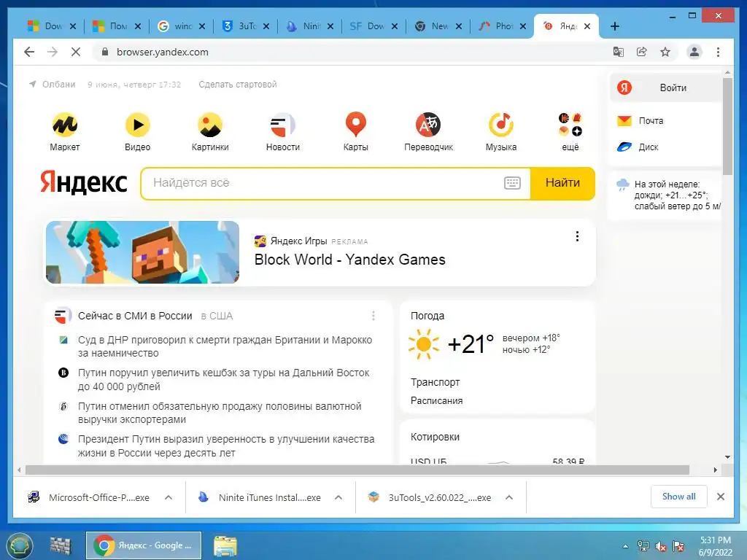Open the news block three-dot options
The width and height of the screenshot is (747, 560).
click(x=373, y=316)
